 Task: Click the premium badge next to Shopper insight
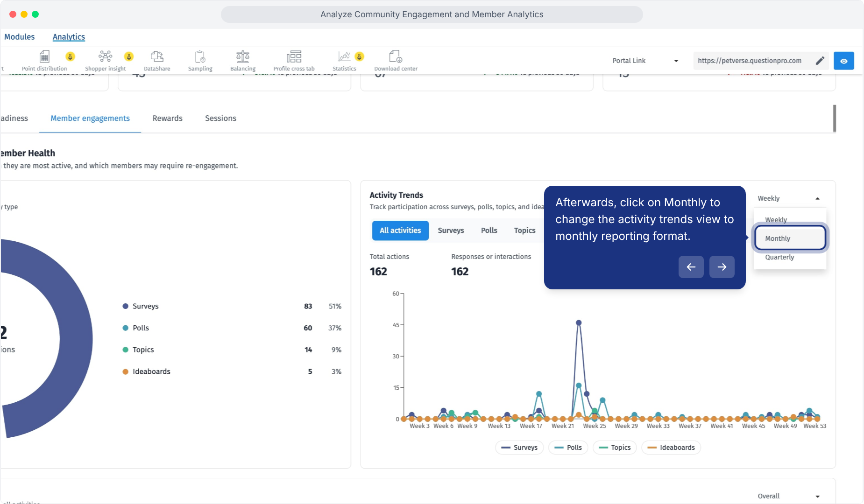[129, 56]
